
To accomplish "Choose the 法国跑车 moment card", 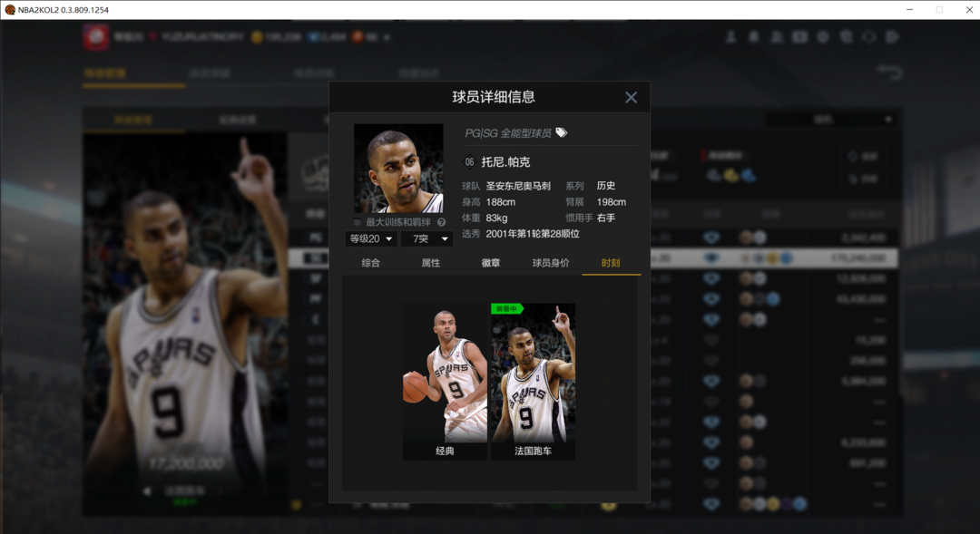I will coord(534,382).
